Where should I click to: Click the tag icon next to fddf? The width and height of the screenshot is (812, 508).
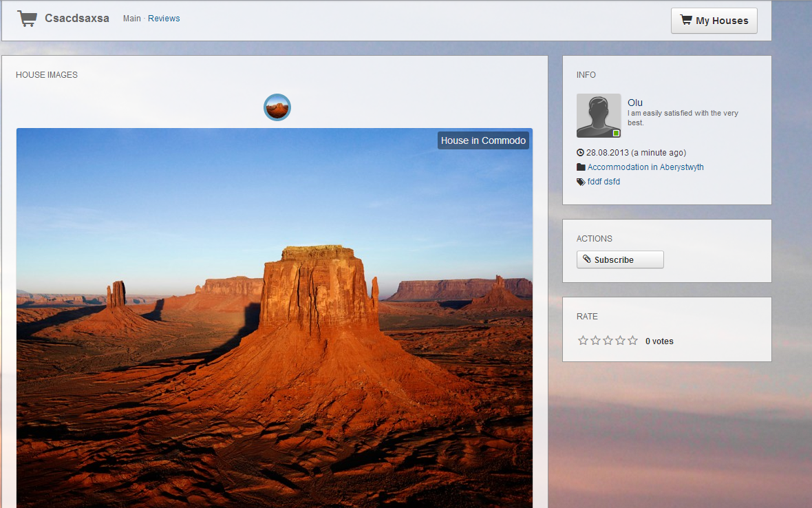click(581, 182)
